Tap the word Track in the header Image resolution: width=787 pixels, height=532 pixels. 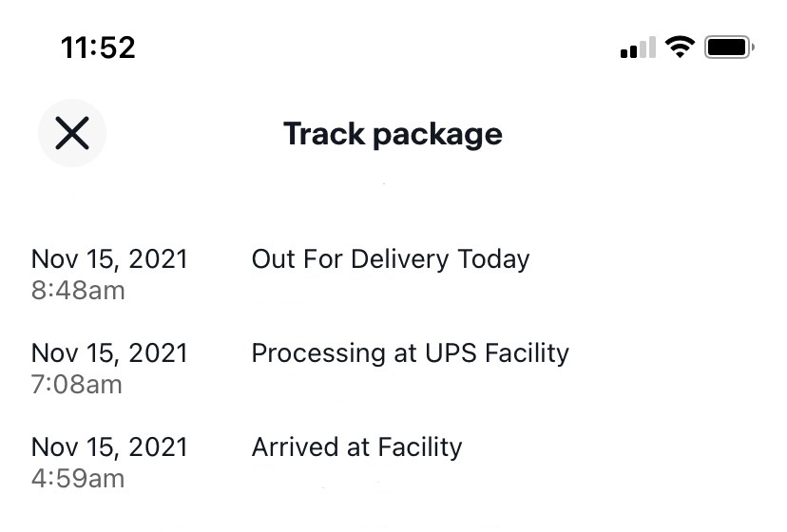[323, 134]
